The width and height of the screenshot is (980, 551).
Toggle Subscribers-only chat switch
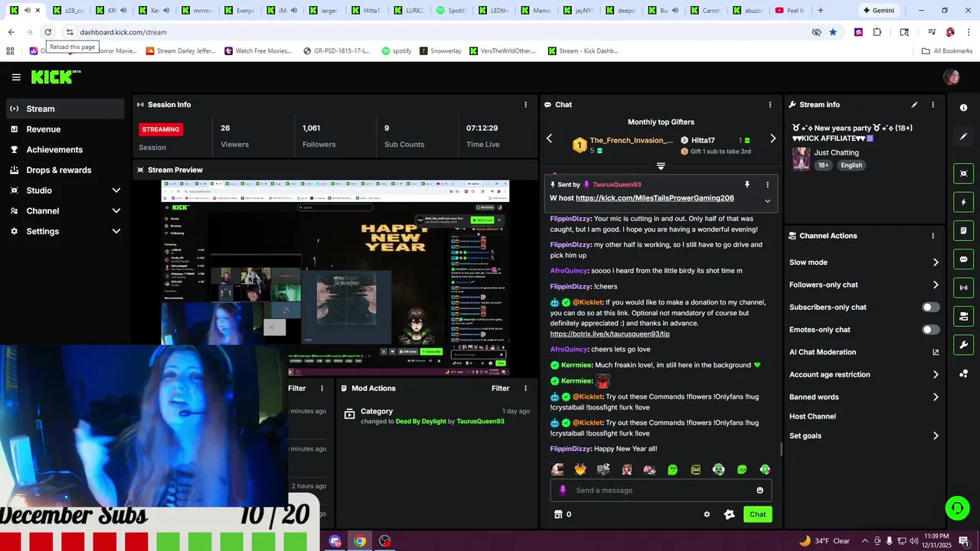[931, 307]
